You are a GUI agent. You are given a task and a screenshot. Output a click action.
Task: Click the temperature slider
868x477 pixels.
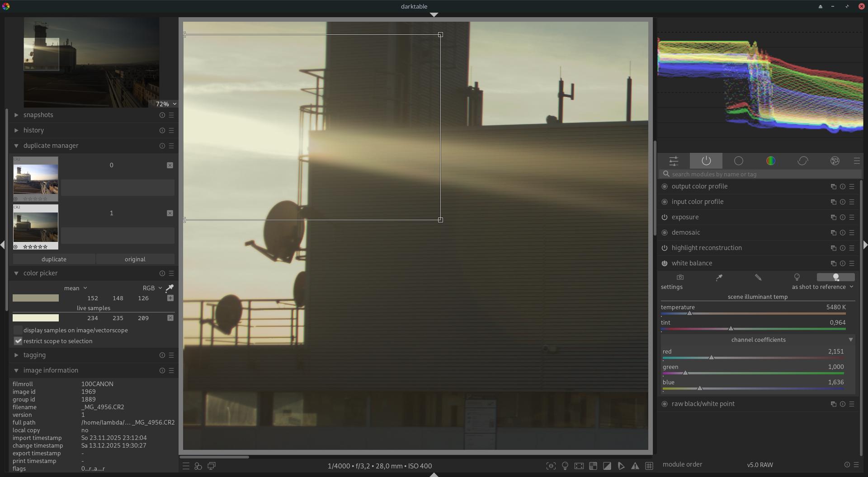[x=753, y=313]
